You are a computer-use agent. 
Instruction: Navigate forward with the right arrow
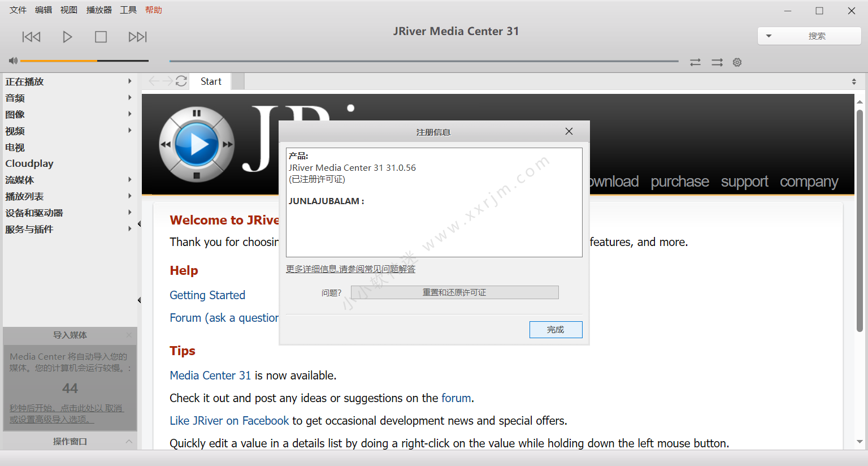tap(167, 81)
